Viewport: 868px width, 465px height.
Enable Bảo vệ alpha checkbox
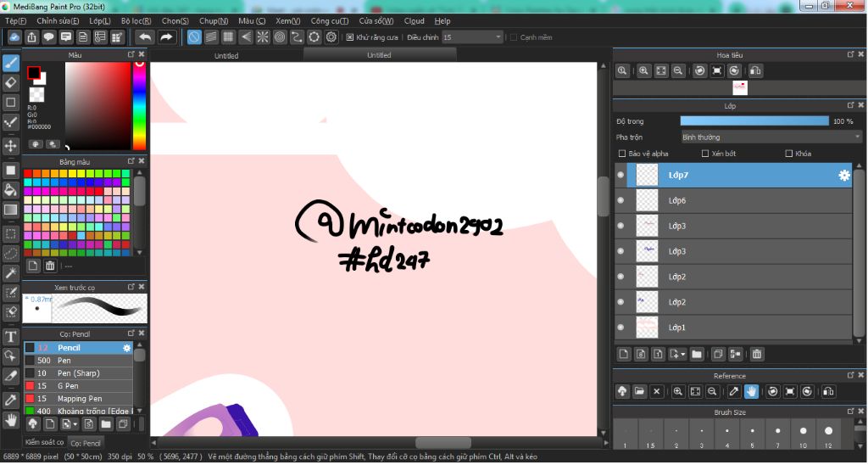tap(622, 154)
